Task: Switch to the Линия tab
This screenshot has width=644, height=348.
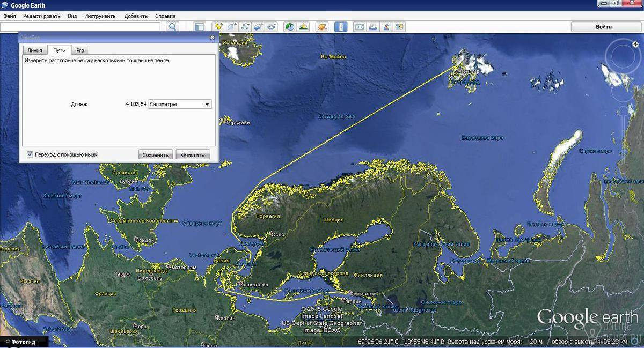Action: pos(35,50)
